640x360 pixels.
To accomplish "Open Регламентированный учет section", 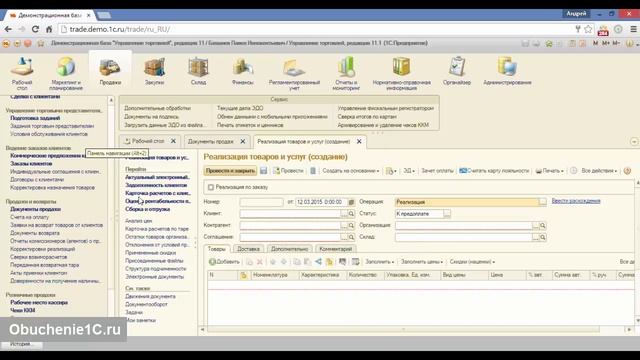I will [294, 73].
